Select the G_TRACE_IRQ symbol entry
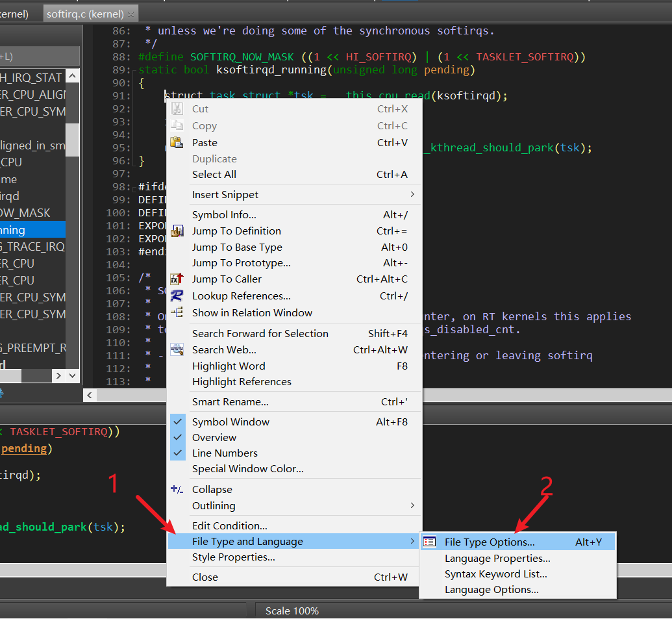Viewport: 672px width, 619px height. point(32,246)
